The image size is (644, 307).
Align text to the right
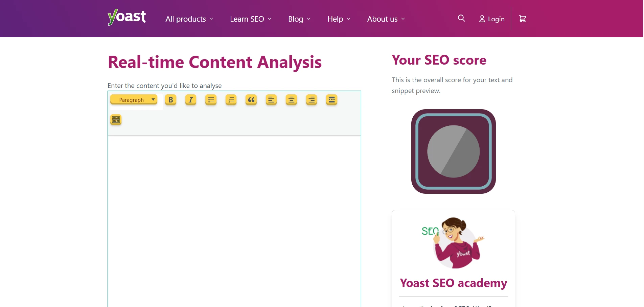(311, 100)
